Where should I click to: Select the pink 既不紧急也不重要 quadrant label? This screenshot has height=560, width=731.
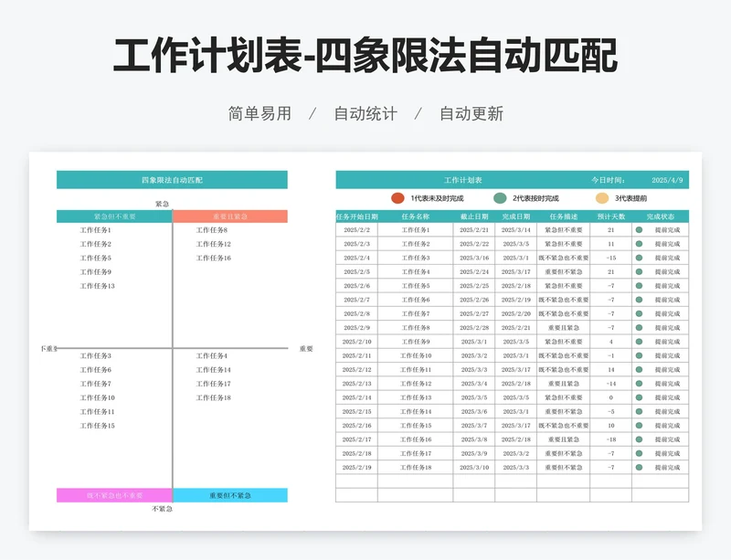pyautogui.click(x=114, y=495)
